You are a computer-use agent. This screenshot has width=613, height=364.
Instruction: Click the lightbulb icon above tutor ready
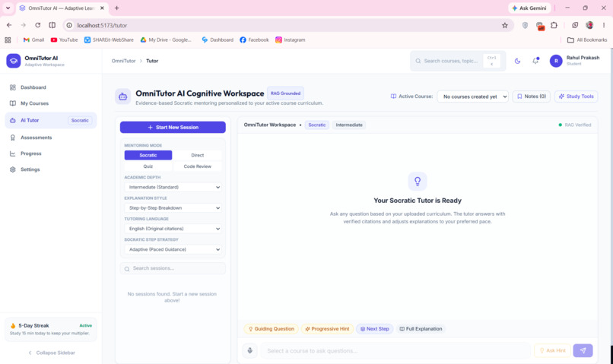[418, 181]
